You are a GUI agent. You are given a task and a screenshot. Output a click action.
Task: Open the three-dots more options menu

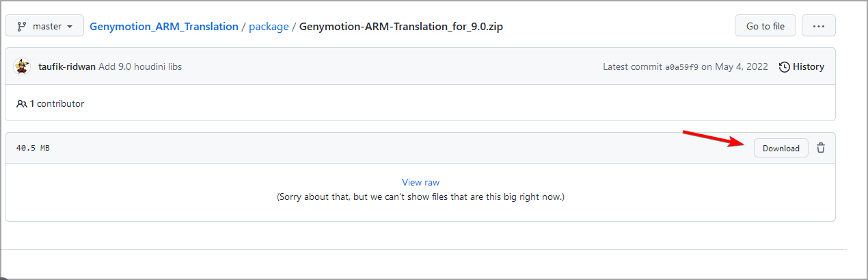tap(818, 26)
